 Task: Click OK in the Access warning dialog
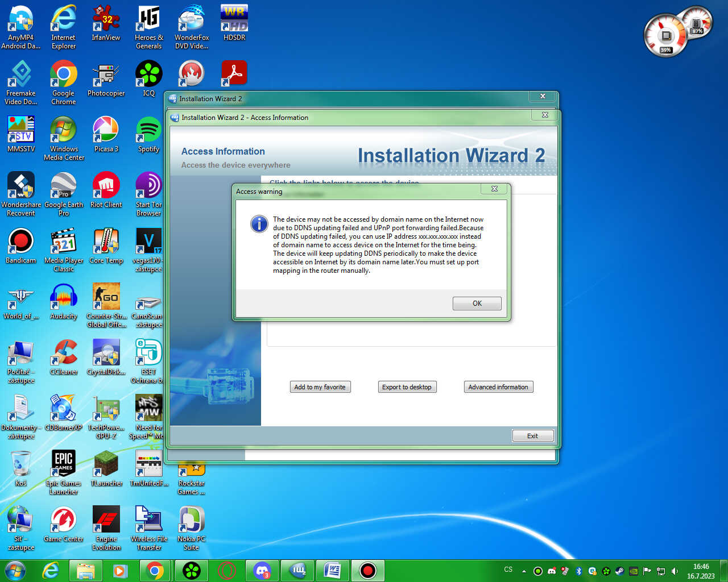tap(477, 304)
